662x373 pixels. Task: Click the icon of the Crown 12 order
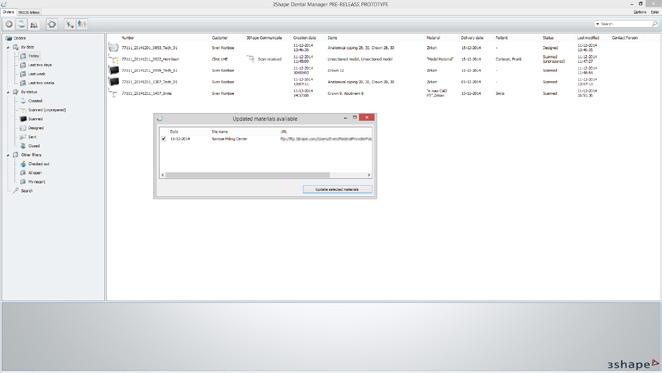pos(113,71)
